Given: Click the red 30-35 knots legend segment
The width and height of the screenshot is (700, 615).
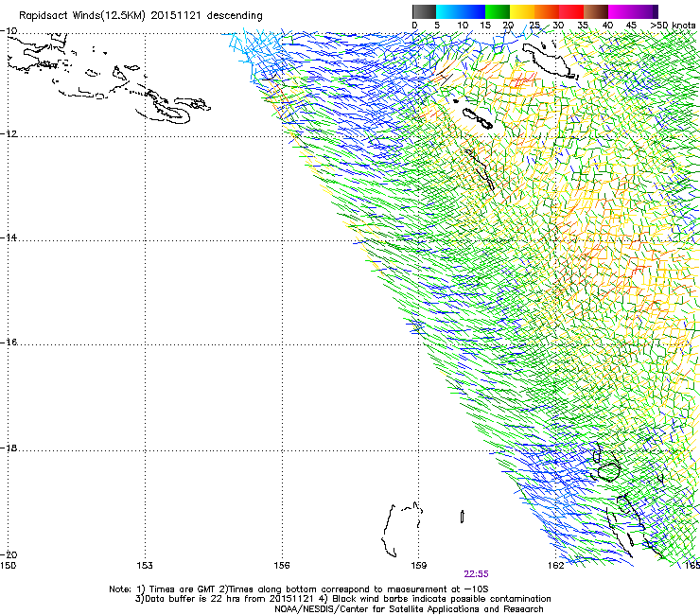Looking at the screenshot, I should pyautogui.click(x=571, y=11).
